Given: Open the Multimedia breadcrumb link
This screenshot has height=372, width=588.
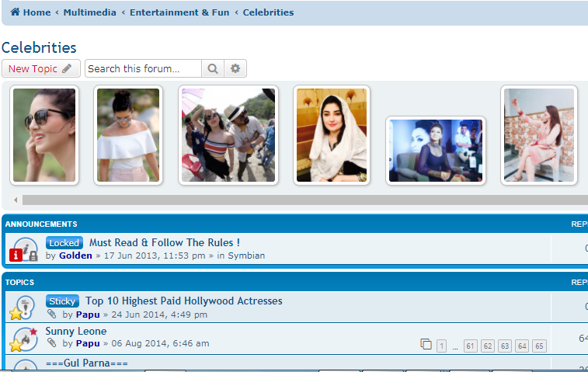Looking at the screenshot, I should (89, 12).
